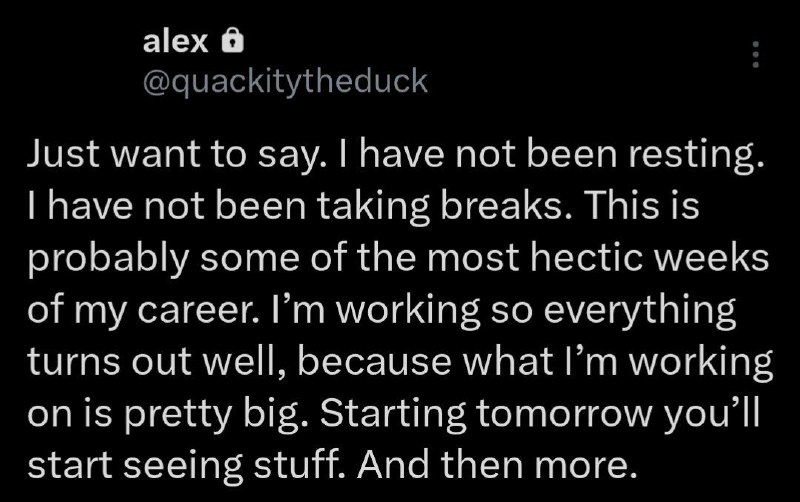This screenshot has height=502, width=800.
Task: Click the word "because" in the tweet
Action: coord(374,361)
